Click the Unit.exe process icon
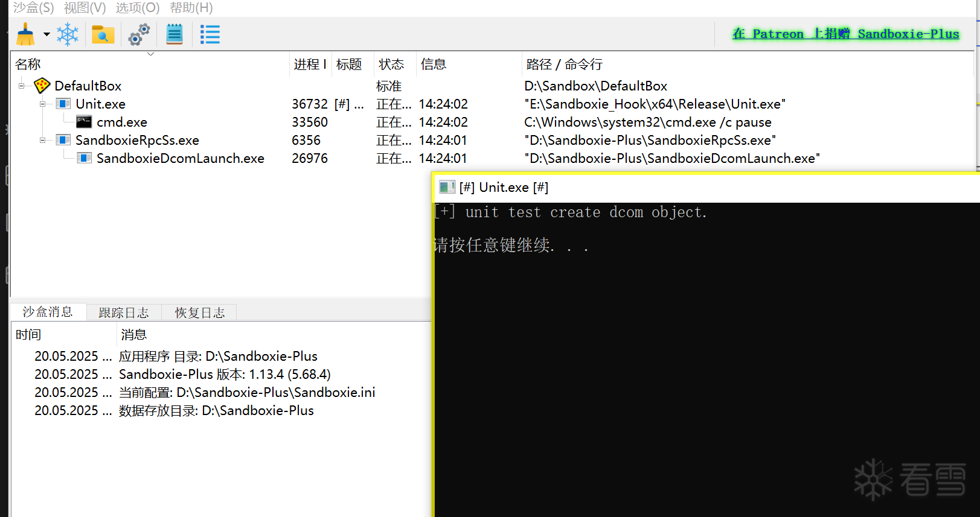Viewport: 980px width, 517px height. pos(63,104)
